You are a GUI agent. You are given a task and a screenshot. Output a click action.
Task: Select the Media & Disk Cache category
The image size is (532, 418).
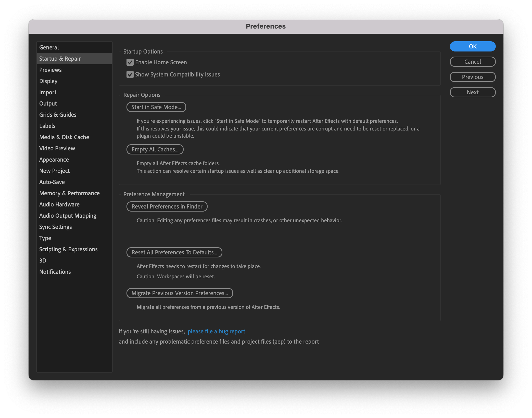(64, 137)
